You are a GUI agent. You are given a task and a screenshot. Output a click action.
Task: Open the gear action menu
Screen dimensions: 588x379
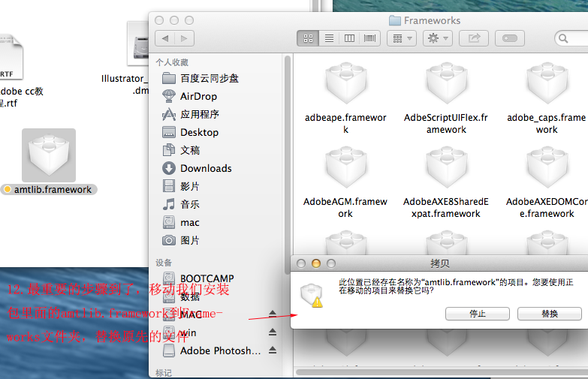[438, 38]
